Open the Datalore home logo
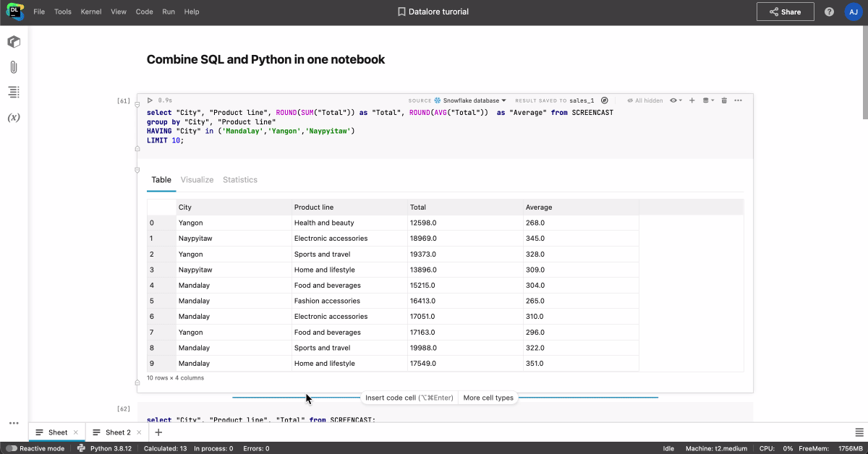 click(14, 12)
